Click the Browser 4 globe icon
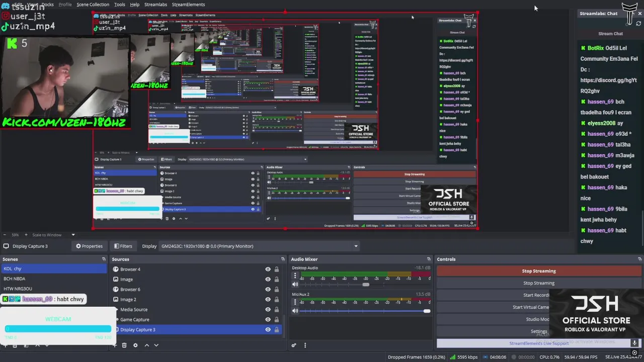Screen dimensions: 644x362 click(116, 269)
